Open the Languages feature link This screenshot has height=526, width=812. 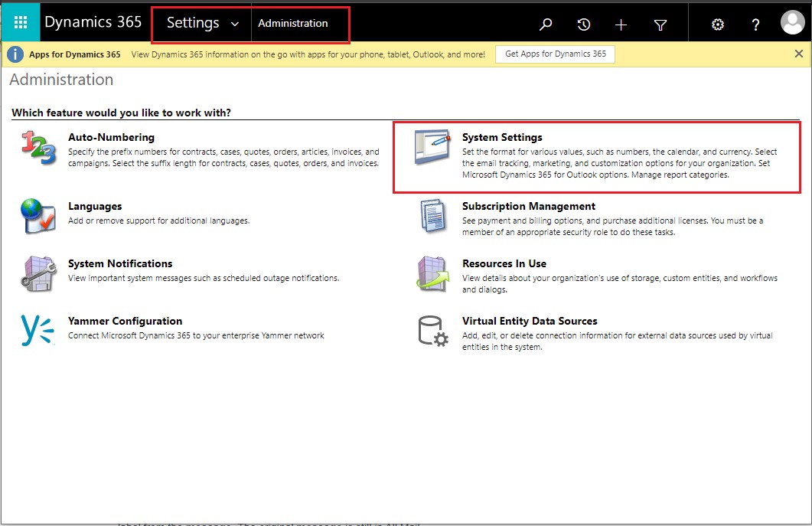tap(96, 206)
